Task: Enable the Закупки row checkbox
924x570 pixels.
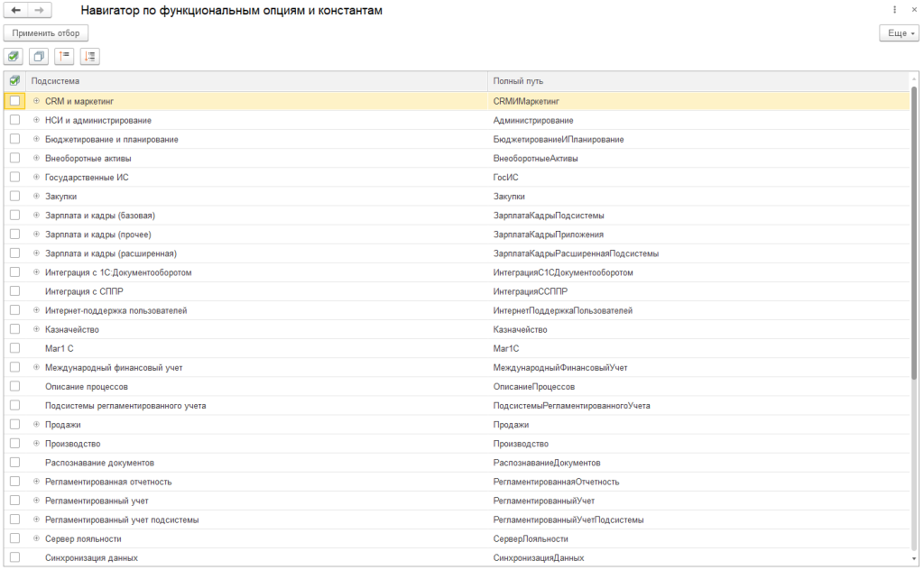Action: 14,196
